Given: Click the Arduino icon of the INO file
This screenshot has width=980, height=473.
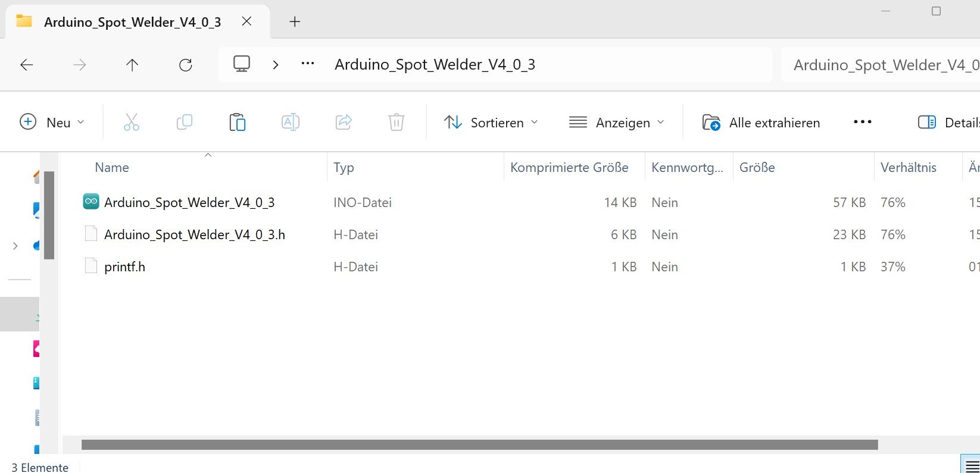Looking at the screenshot, I should pyautogui.click(x=91, y=202).
